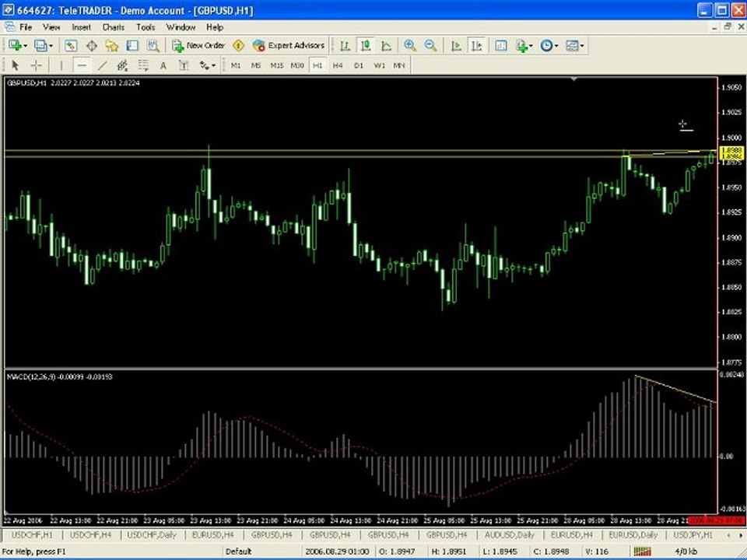Open the Arrows objects dropdown

(x=207, y=65)
